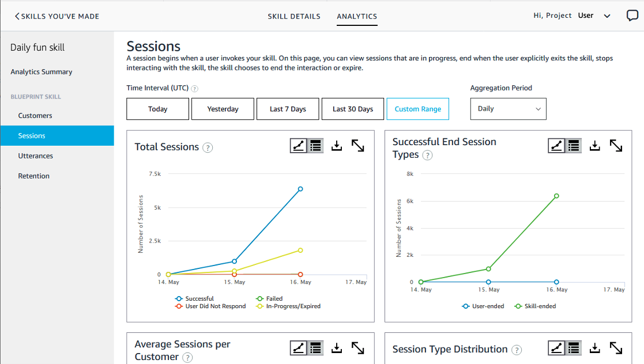Click the Last 7 Days time interval button

point(287,109)
